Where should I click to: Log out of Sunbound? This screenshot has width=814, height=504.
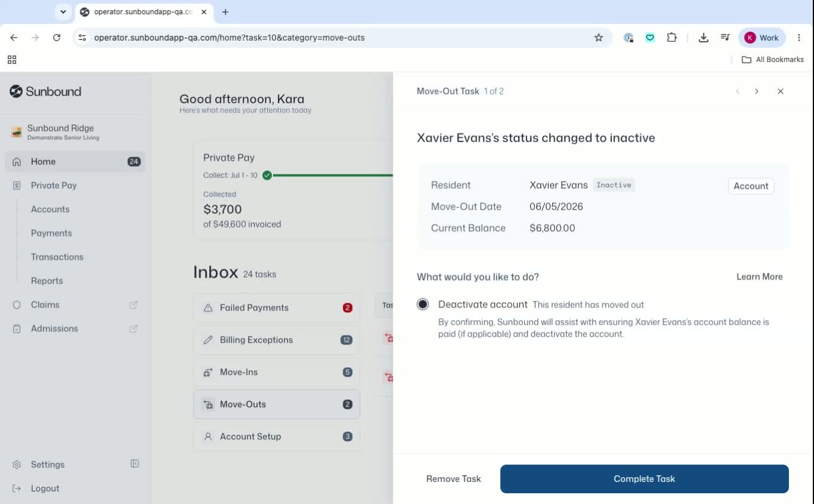point(45,488)
